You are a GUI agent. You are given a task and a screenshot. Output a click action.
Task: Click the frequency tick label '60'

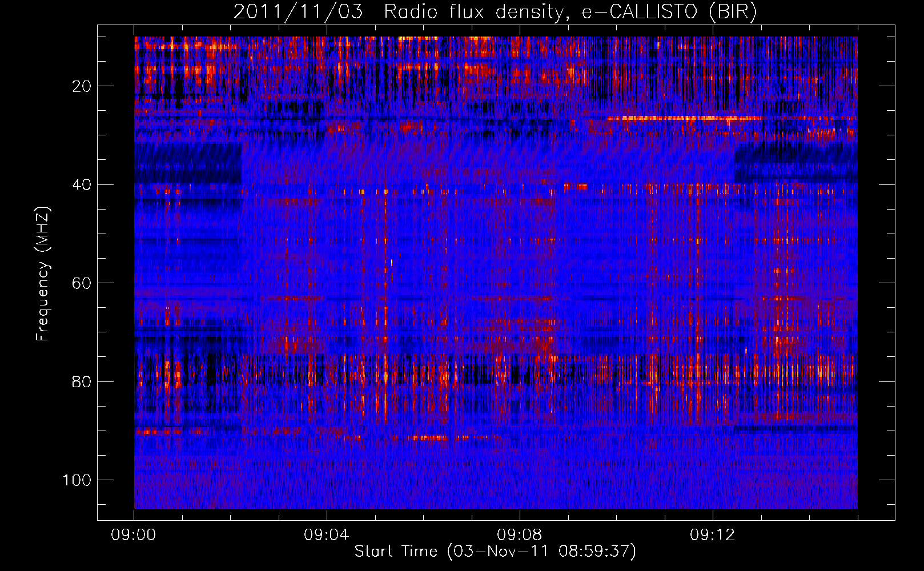[82, 283]
